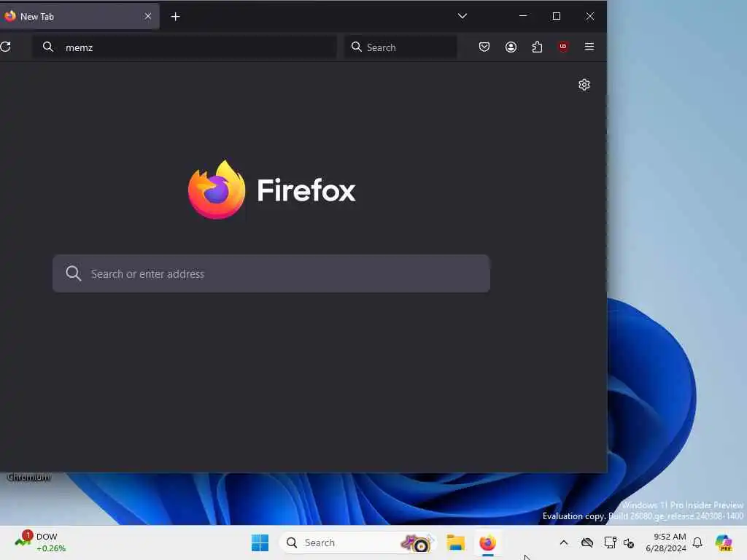This screenshot has width=747, height=560.
Task: Open the Extensions puzzle icon
Action: [x=537, y=47]
